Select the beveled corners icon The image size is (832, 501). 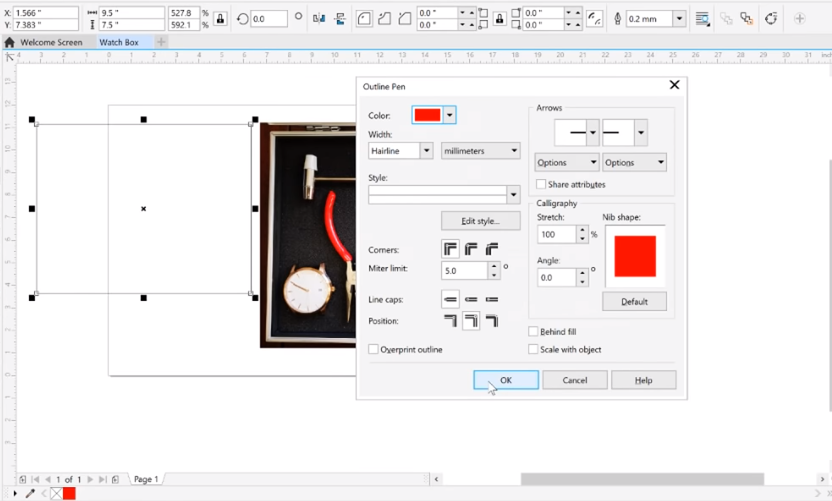point(492,249)
